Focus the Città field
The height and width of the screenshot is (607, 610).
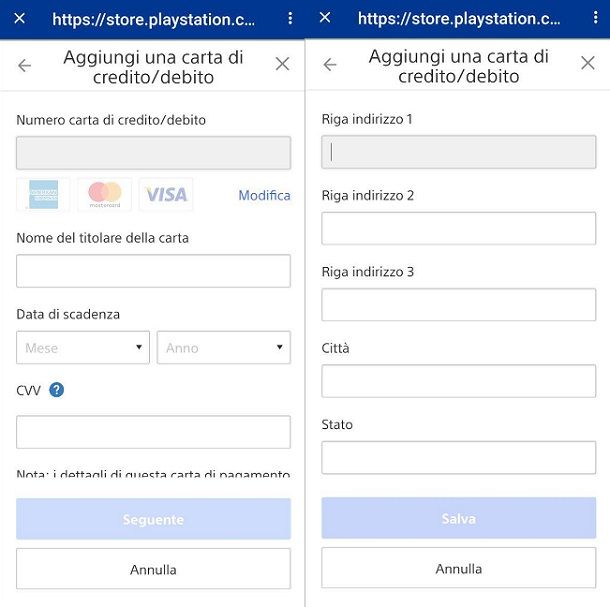[x=459, y=381]
